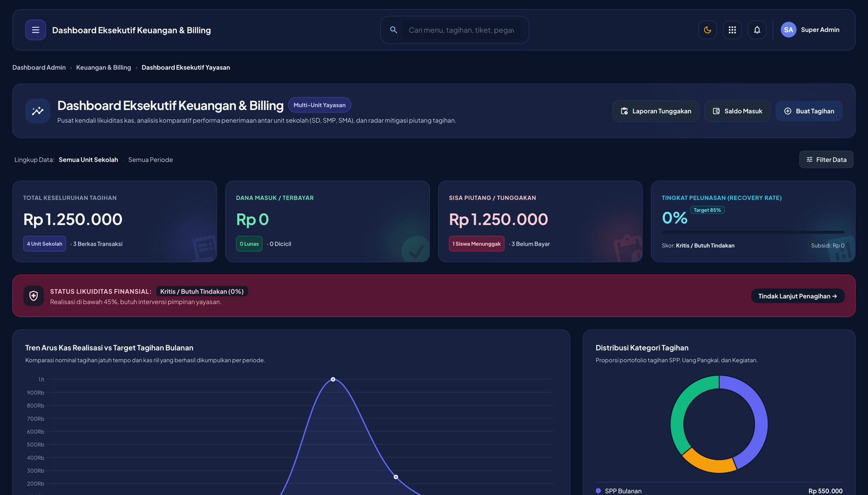Click Subsidi: Rp 0 text

pos(827,245)
